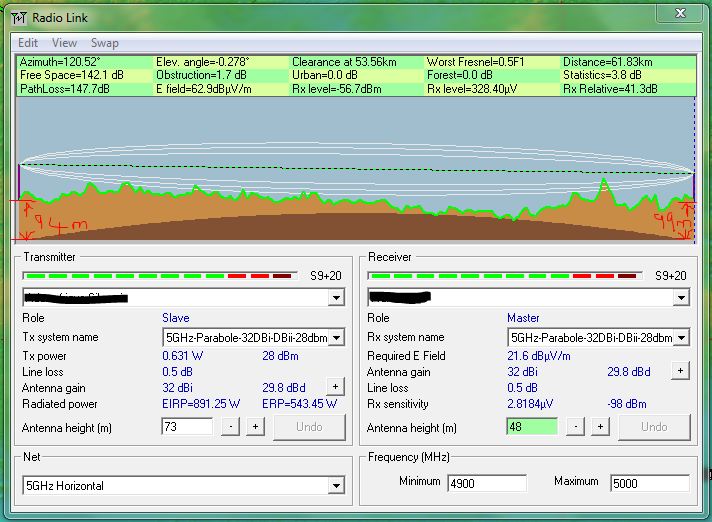Expand the transmitter station name dropdown
Viewport: 712px width, 522px height.
click(x=335, y=298)
